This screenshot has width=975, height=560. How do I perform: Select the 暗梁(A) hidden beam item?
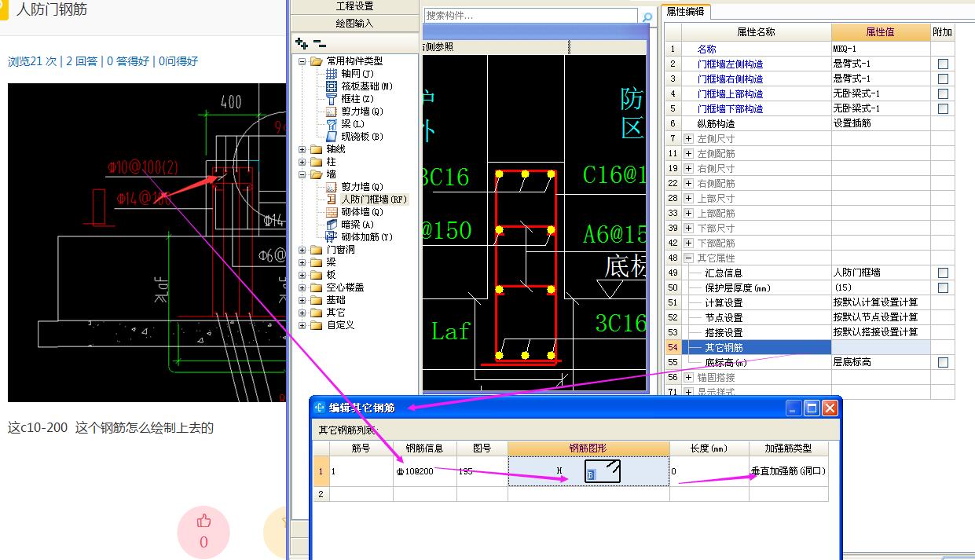click(350, 225)
